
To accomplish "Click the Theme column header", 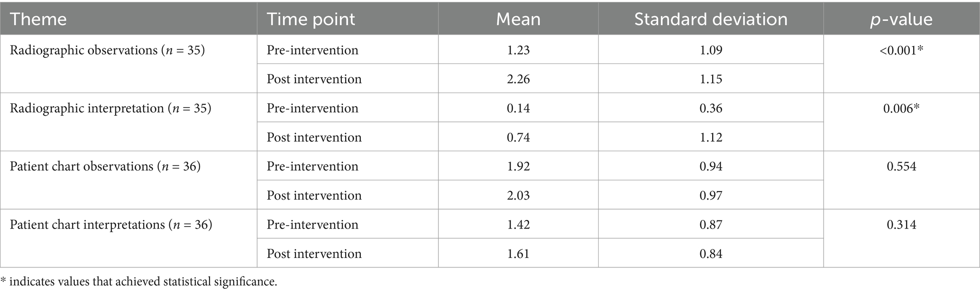I will tap(128, 19).
